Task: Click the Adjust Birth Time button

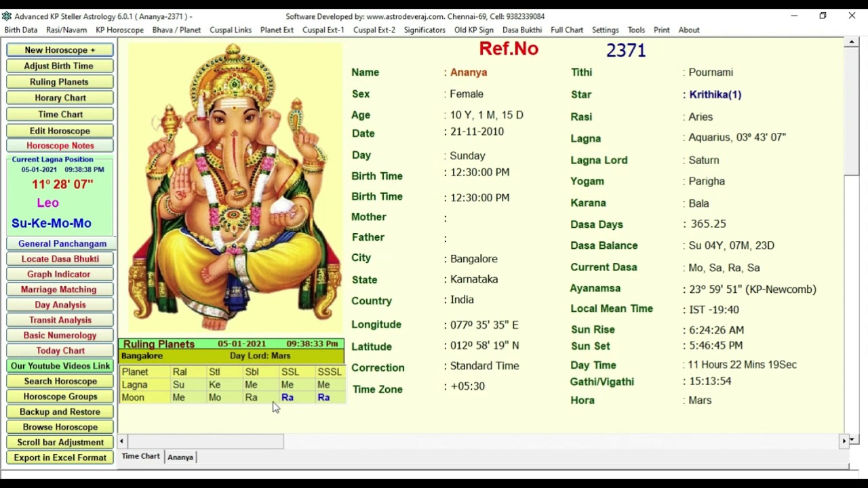Action: coord(59,66)
